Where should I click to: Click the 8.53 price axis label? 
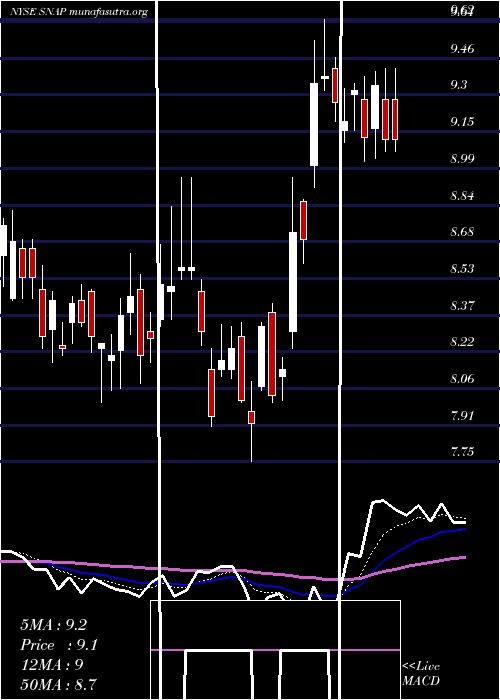coord(462,268)
